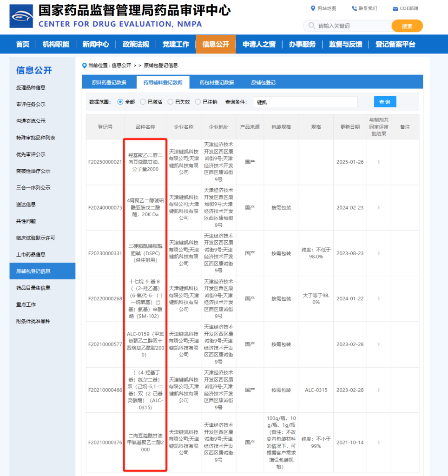Viewport: 448px width, 476px height.
Task: Open the 监督与反馈 nav menu
Action: [x=345, y=44]
